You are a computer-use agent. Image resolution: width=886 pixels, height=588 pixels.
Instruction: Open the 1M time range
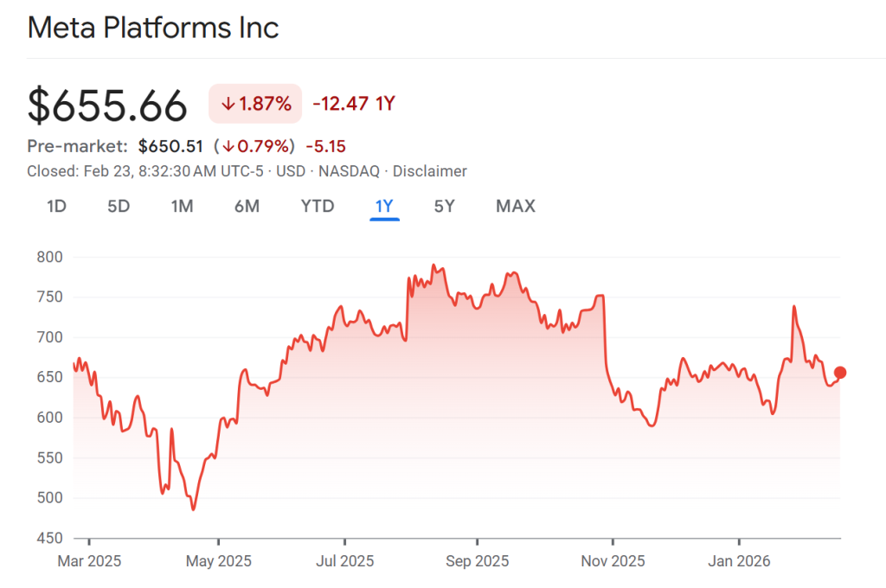click(x=183, y=207)
